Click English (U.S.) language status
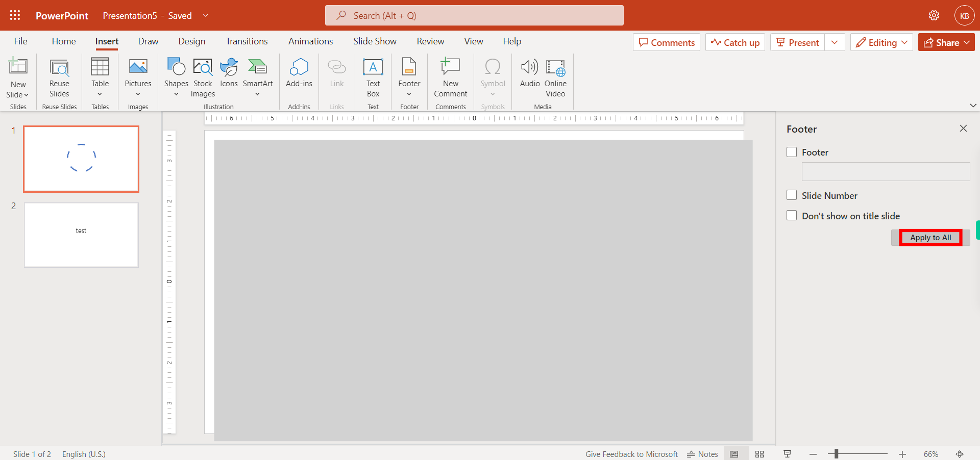 click(84, 454)
